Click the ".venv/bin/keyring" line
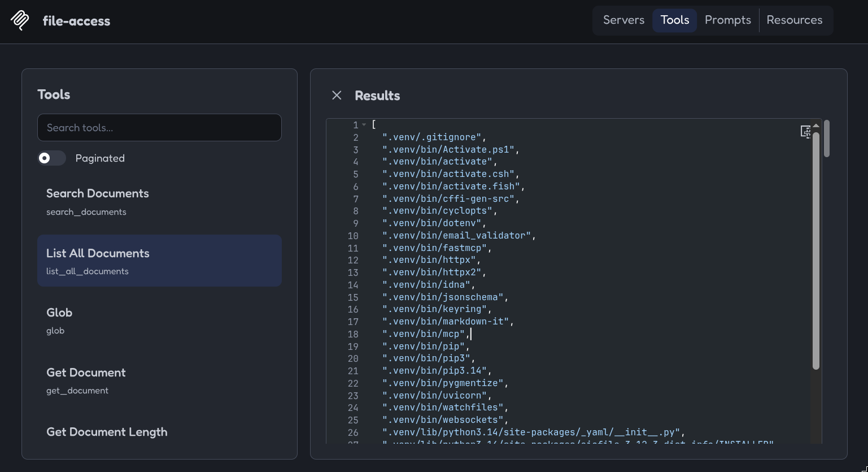 [437, 309]
